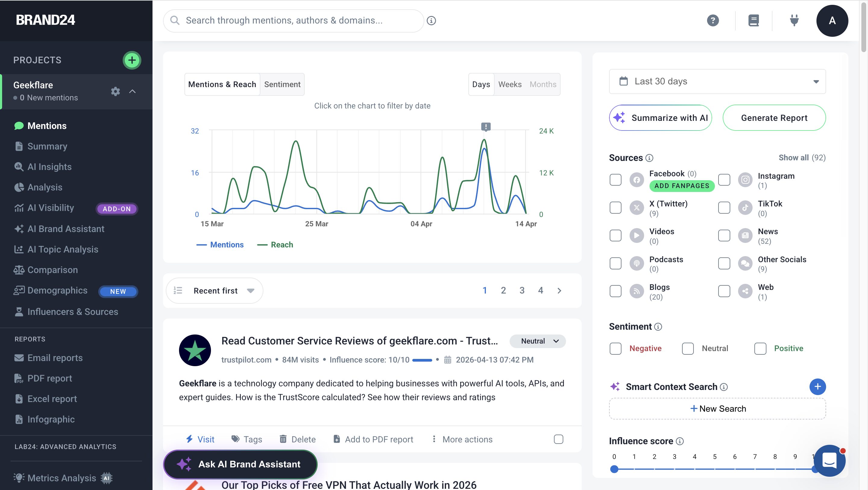Enable the X (Twitter) source filter
Image resolution: width=868 pixels, height=490 pixels.
tap(615, 208)
